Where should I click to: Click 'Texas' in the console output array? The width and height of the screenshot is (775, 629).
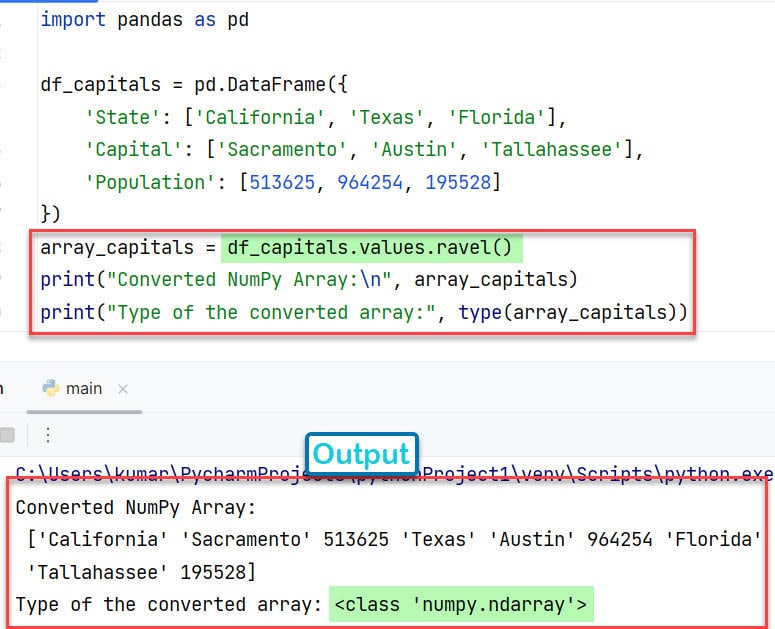(438, 540)
